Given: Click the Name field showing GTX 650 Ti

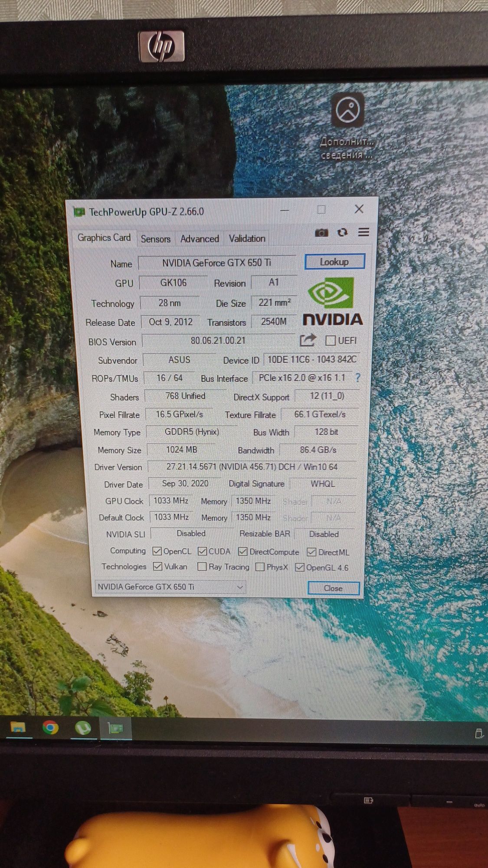Looking at the screenshot, I should [217, 263].
